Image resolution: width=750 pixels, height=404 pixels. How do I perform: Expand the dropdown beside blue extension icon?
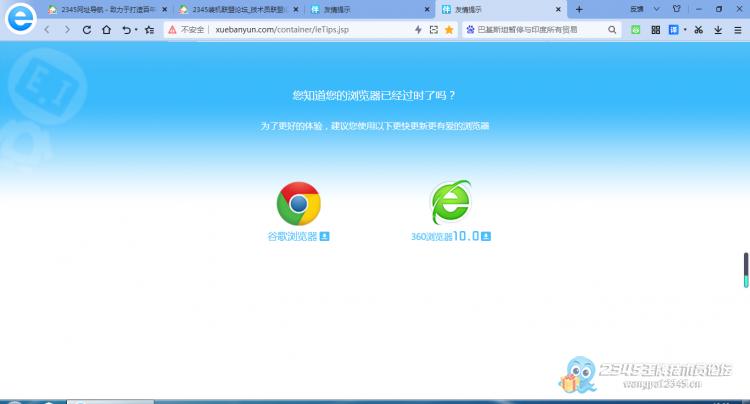(684, 30)
